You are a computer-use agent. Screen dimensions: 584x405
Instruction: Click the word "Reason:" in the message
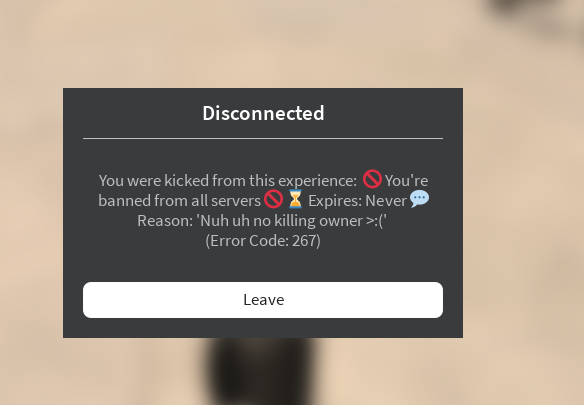[165, 221]
